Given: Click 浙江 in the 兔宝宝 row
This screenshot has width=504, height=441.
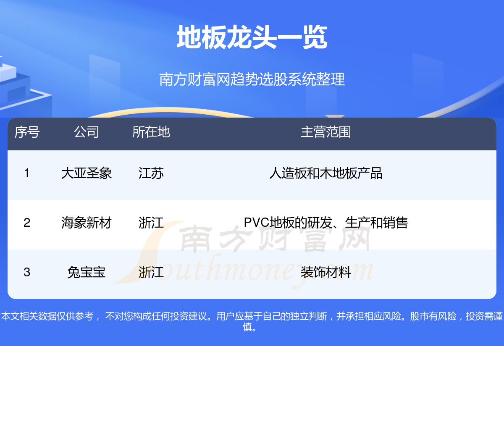Looking at the screenshot, I should pyautogui.click(x=151, y=272).
